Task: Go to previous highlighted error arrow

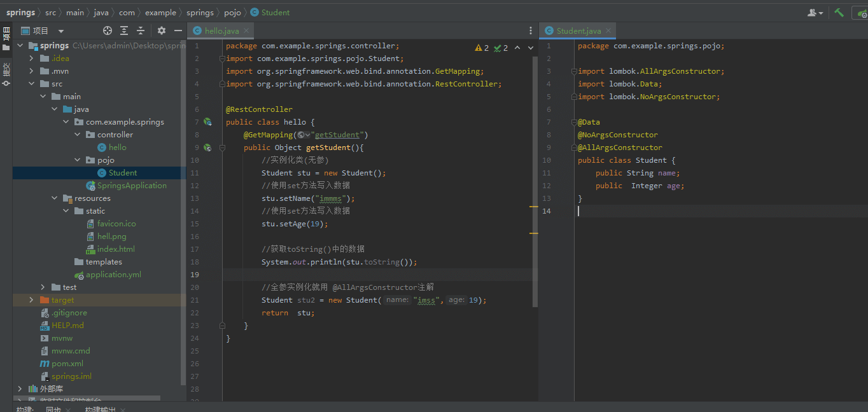Action: [x=517, y=48]
